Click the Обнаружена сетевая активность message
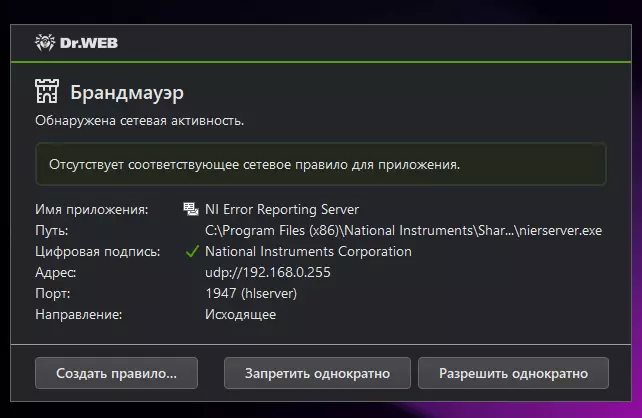 [140, 121]
